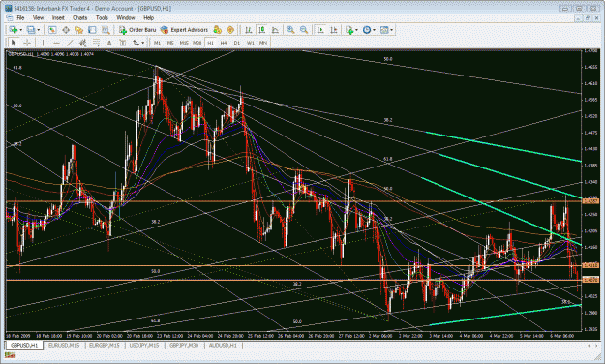Open the View menu
This screenshot has height=364, width=605.
tap(38, 17)
